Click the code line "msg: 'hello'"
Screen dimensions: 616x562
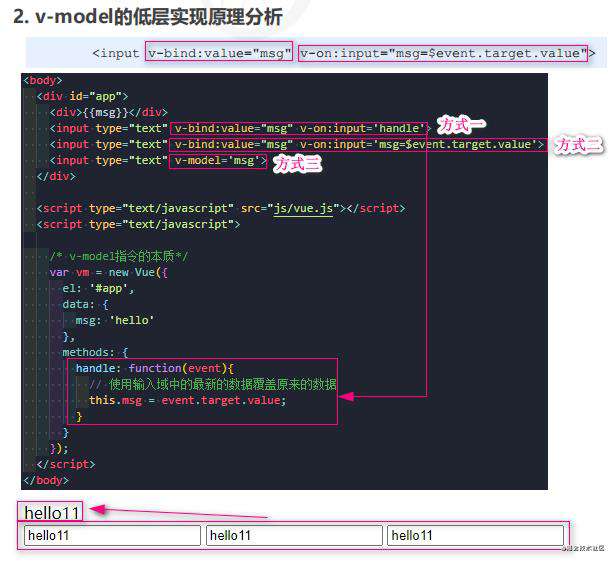[x=114, y=320]
